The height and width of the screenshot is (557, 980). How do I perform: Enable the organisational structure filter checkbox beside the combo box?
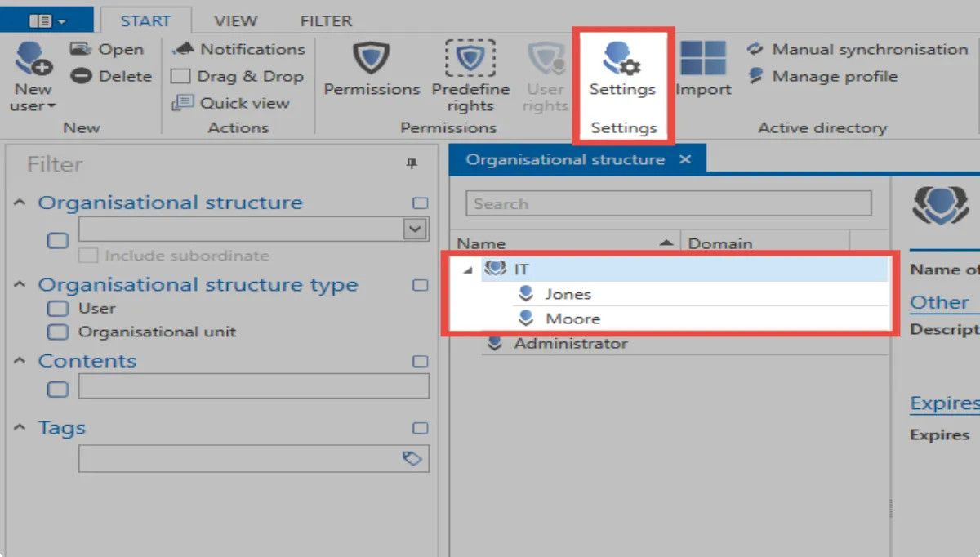(57, 240)
